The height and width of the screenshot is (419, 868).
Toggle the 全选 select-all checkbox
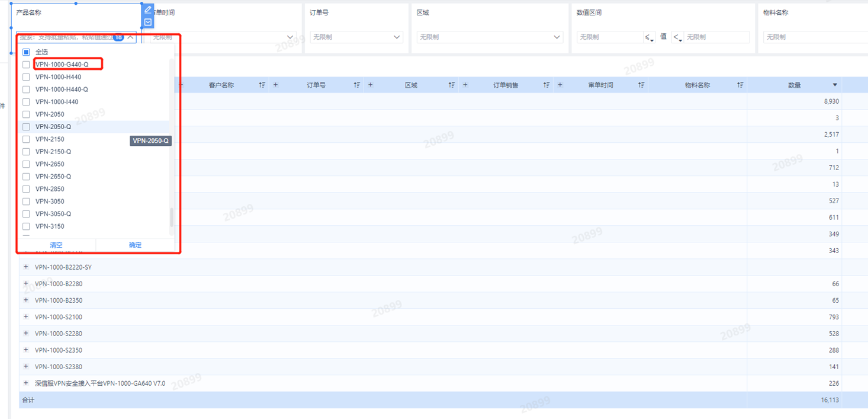26,52
